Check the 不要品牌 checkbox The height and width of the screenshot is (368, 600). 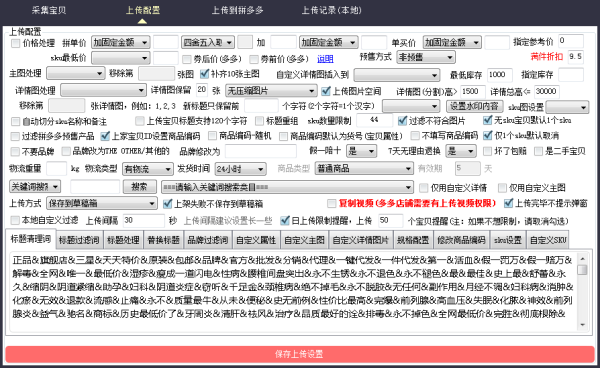tap(15, 152)
